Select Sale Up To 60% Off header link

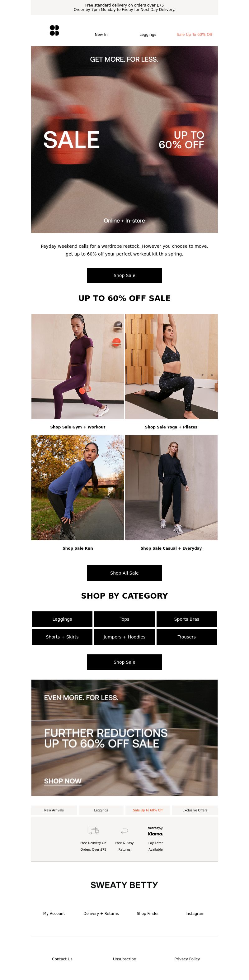click(x=195, y=35)
